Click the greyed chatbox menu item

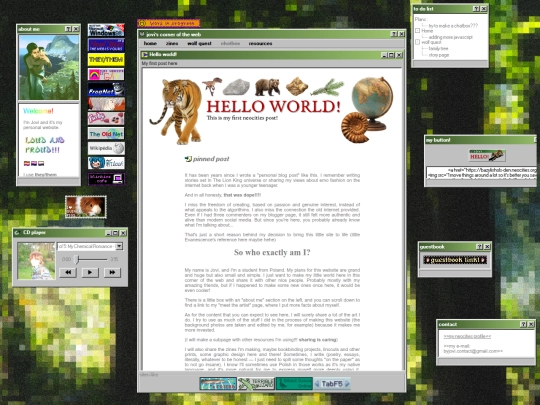230,43
